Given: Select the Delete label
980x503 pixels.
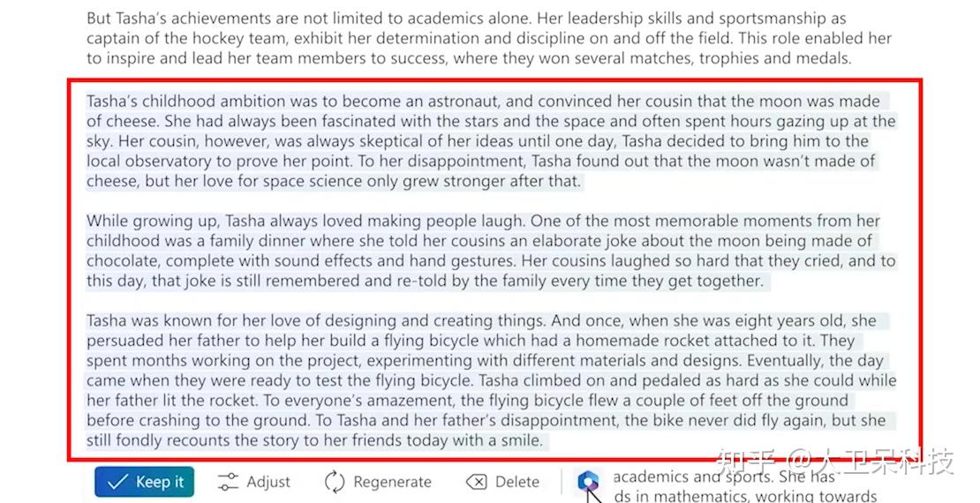Looking at the screenshot, I should [517, 482].
